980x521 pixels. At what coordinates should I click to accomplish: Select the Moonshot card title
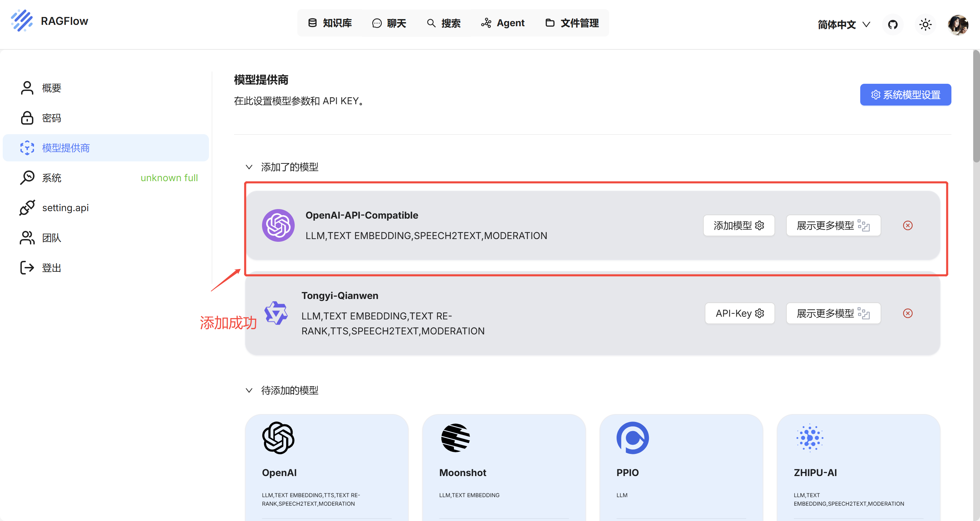coord(463,473)
